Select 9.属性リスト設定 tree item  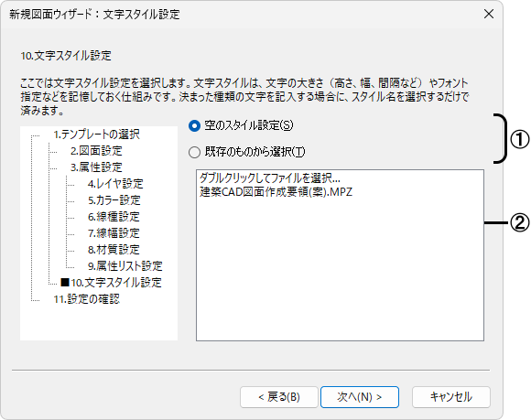click(x=125, y=266)
